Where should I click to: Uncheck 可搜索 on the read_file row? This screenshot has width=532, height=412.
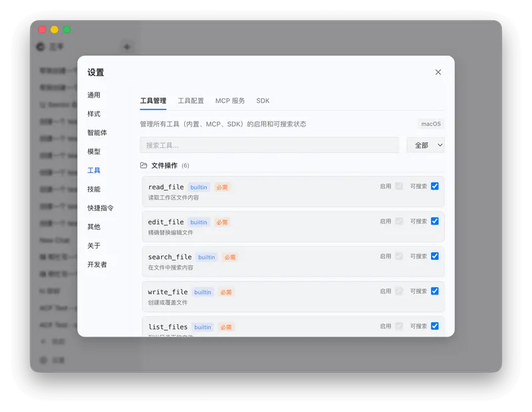point(436,187)
